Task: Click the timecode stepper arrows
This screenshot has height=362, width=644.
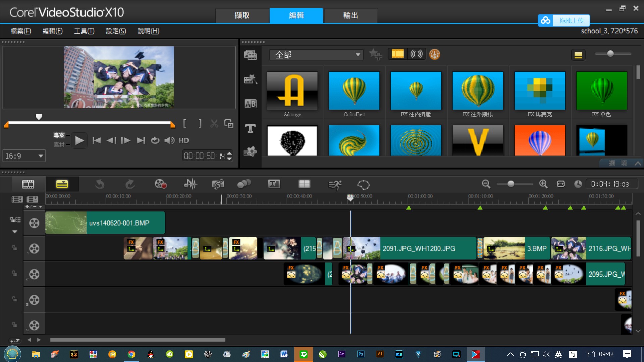Action: pos(229,156)
